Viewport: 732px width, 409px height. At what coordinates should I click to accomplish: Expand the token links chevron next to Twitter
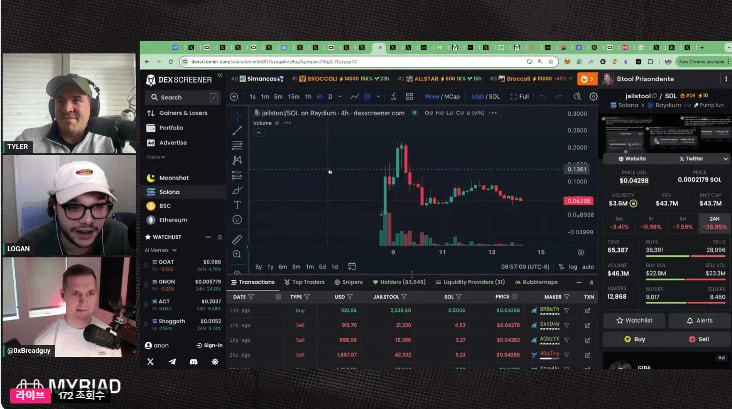pos(725,159)
